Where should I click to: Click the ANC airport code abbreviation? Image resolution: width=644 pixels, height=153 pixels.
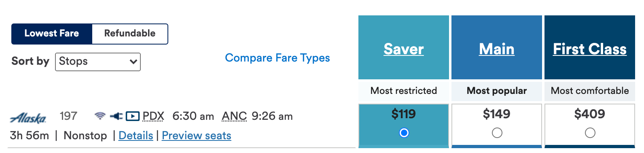point(234,116)
